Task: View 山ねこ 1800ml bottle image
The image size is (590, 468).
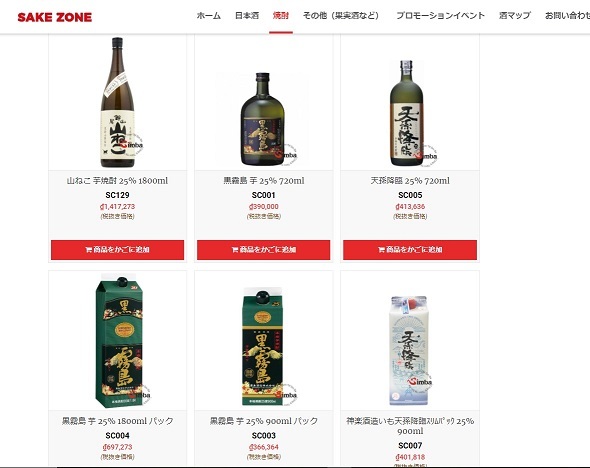Action: [117, 102]
